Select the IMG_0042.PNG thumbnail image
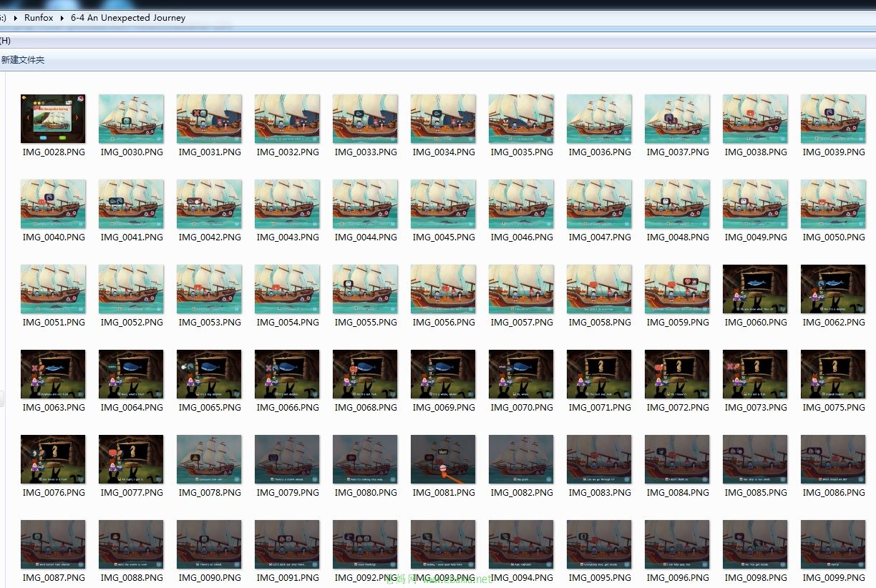Image resolution: width=876 pixels, height=588 pixels. [x=209, y=204]
